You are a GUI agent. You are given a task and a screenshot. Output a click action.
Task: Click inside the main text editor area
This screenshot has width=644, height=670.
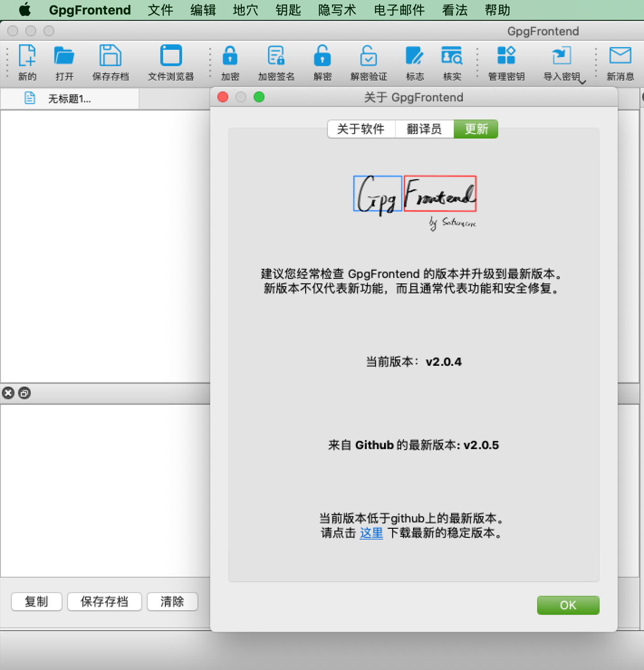105,246
